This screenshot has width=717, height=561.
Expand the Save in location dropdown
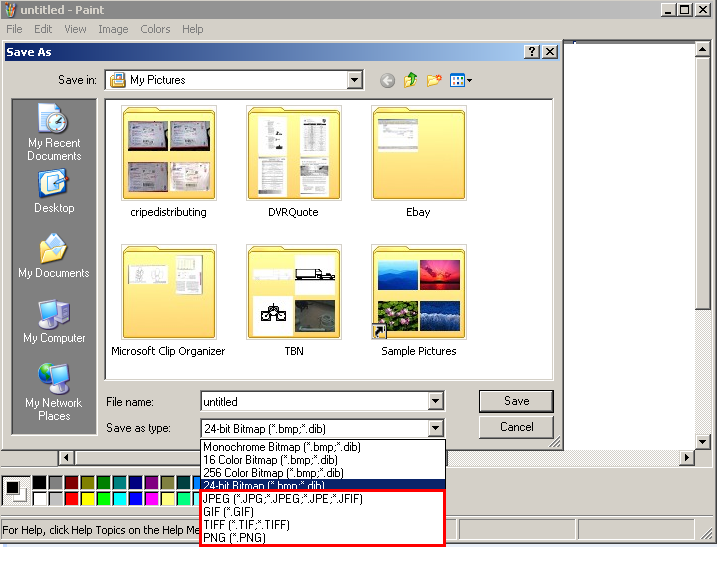[354, 80]
